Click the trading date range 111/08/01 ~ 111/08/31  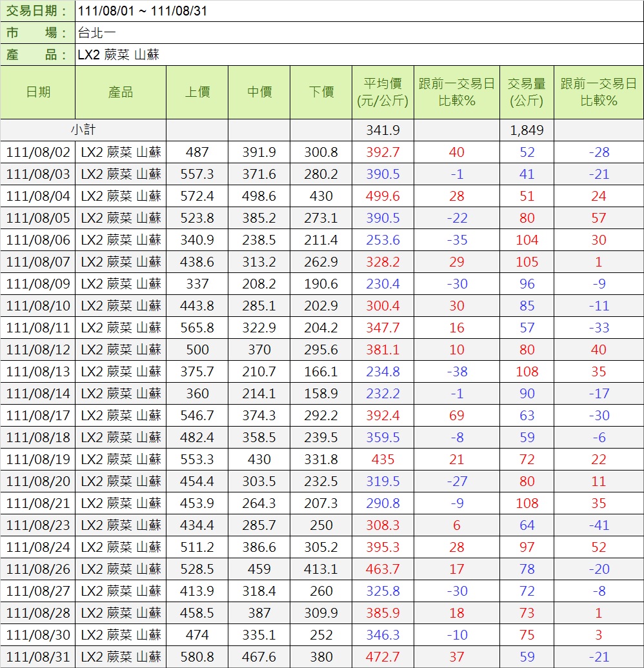click(x=142, y=11)
